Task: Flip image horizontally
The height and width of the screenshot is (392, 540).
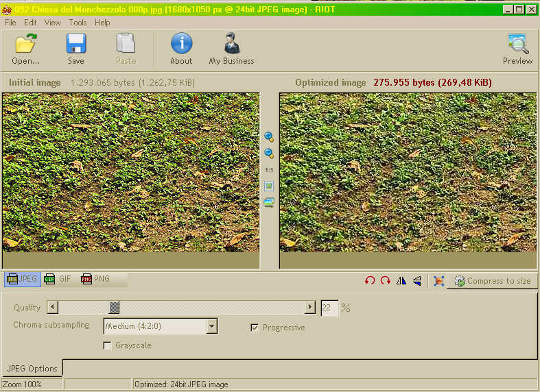Action: coord(401,280)
